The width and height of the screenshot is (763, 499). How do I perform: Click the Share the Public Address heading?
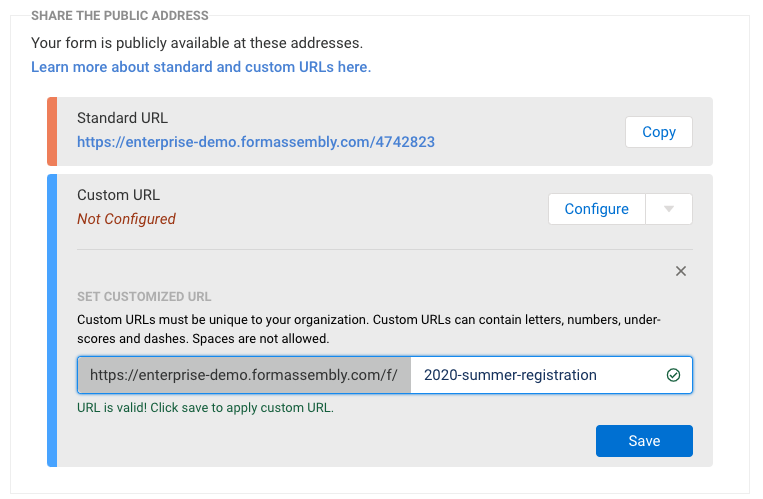(x=120, y=16)
